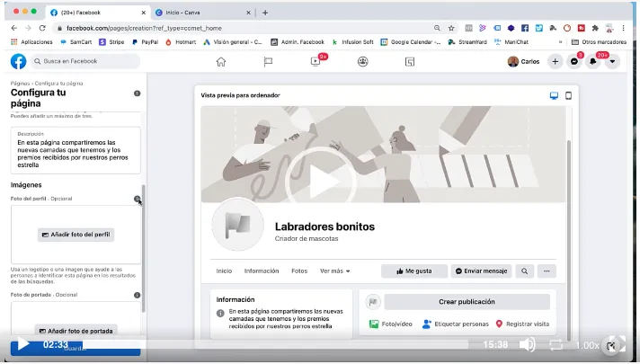The width and height of the screenshot is (640, 364).
Task: Play the video with center play overlay
Action: pos(321,182)
